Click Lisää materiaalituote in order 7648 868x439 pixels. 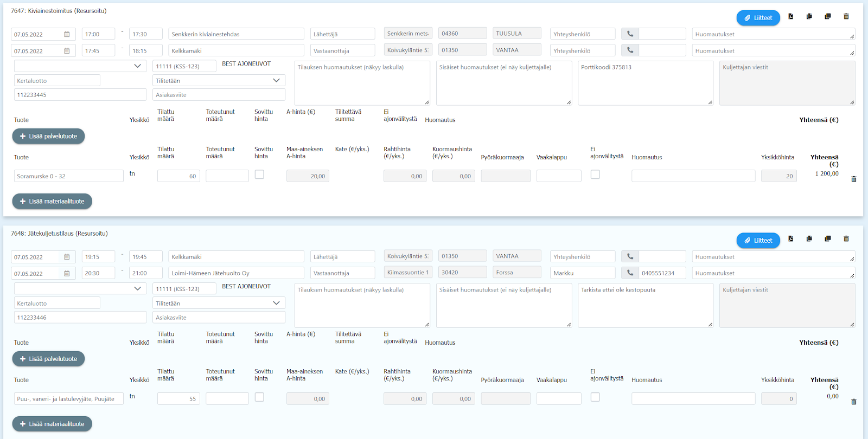click(x=52, y=424)
